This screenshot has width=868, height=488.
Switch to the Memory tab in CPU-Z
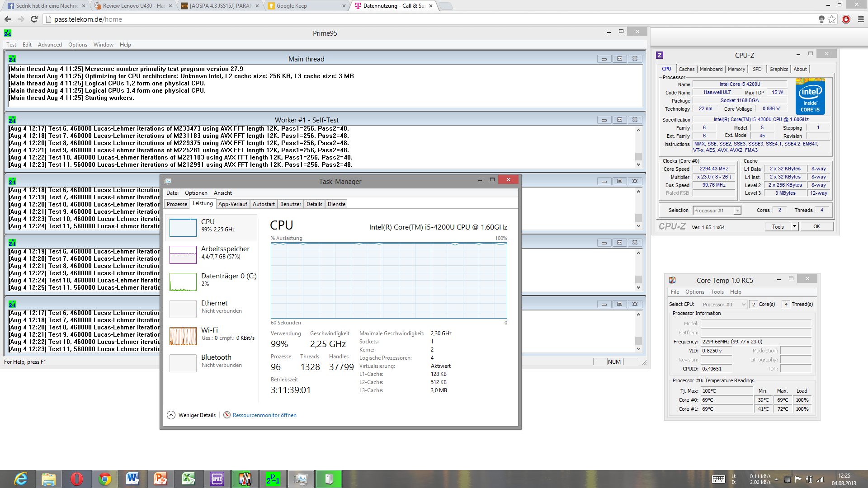tap(736, 69)
